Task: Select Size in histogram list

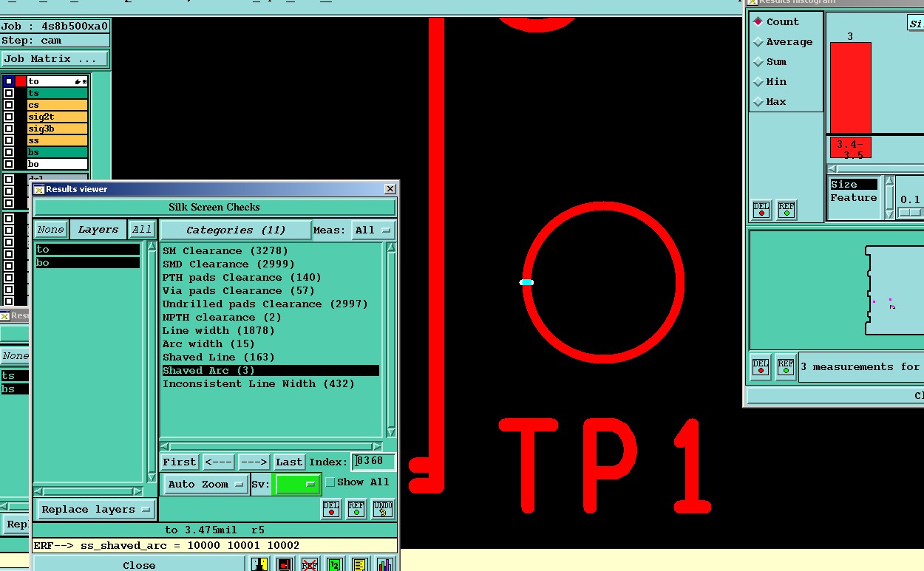Action: pos(854,185)
